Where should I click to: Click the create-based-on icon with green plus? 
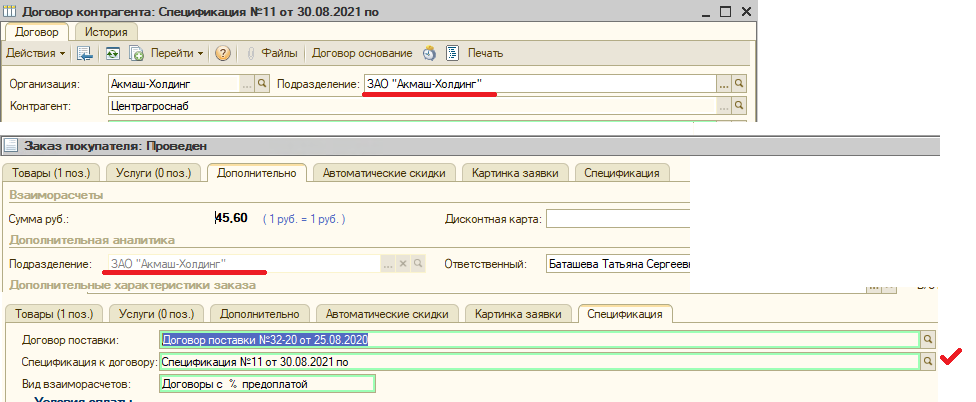(136, 54)
